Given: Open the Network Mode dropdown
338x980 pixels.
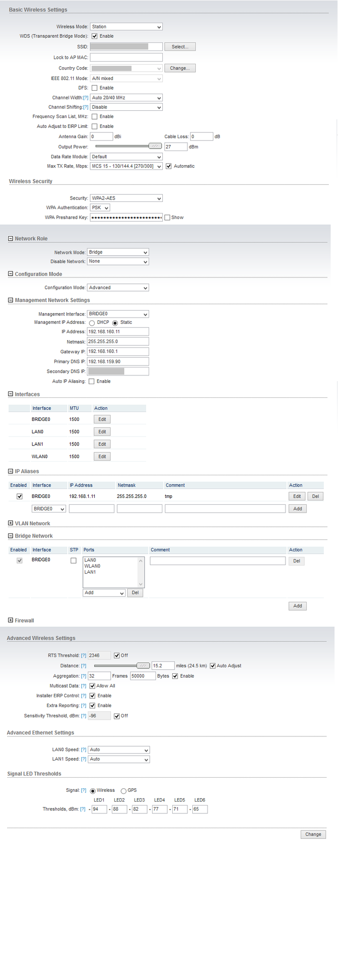Looking at the screenshot, I should coord(118,252).
